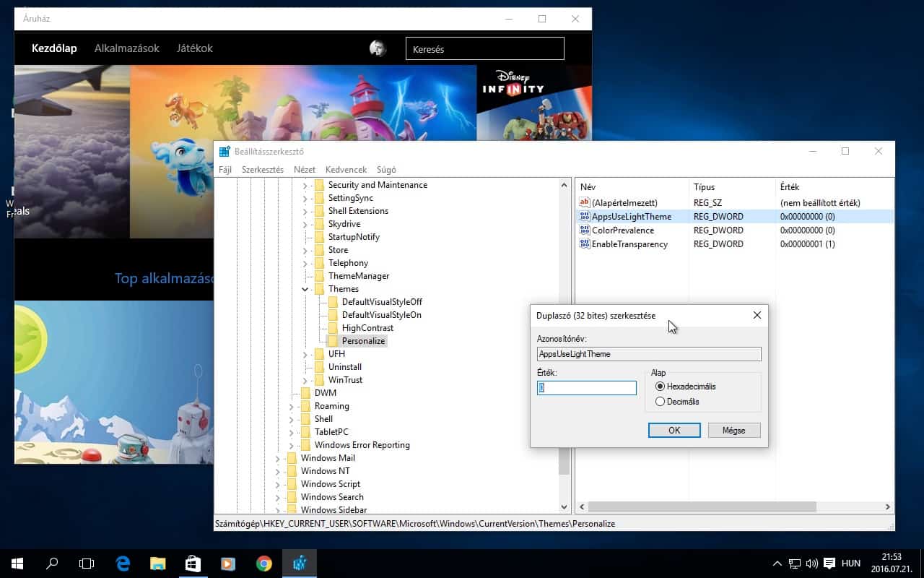This screenshot has width=924, height=578.
Task: Select AppsUseLightTheme value icon
Action: (585, 217)
